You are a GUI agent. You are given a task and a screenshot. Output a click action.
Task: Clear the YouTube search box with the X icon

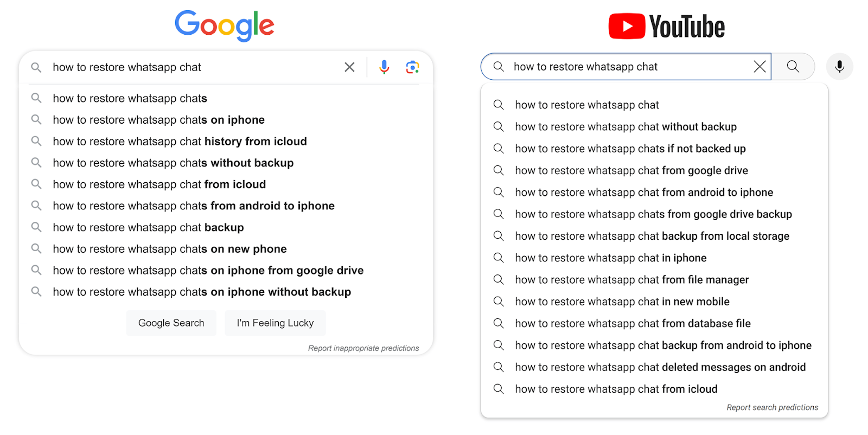pos(759,66)
